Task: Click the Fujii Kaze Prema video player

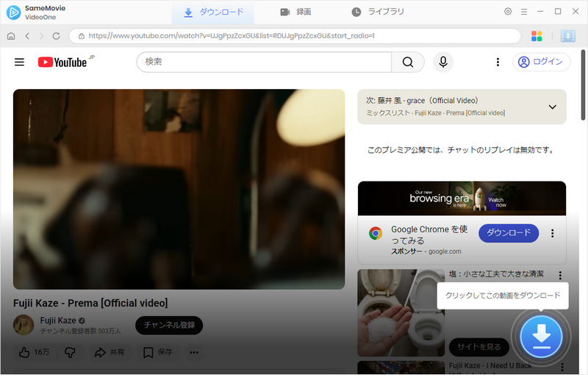Action: pyautogui.click(x=179, y=189)
